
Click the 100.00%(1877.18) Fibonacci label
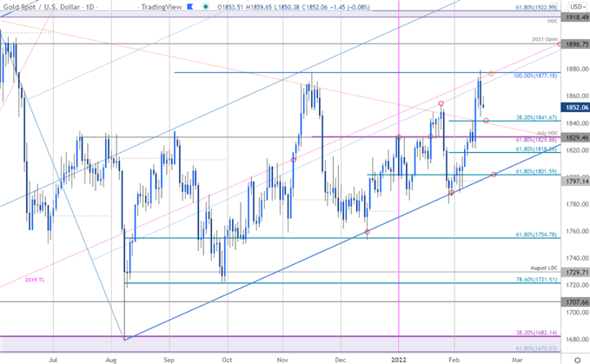[533, 76]
